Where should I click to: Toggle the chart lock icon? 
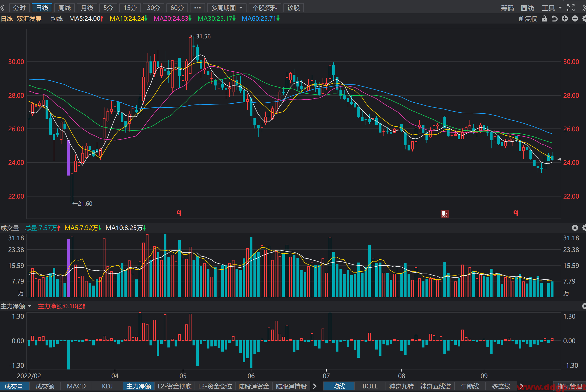tap(544, 19)
